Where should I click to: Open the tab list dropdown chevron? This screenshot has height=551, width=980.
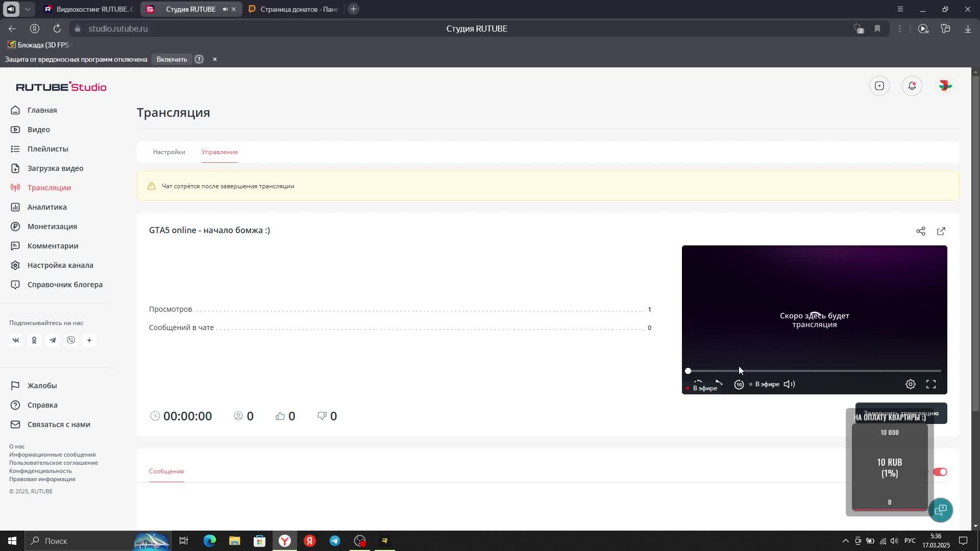pos(28,9)
